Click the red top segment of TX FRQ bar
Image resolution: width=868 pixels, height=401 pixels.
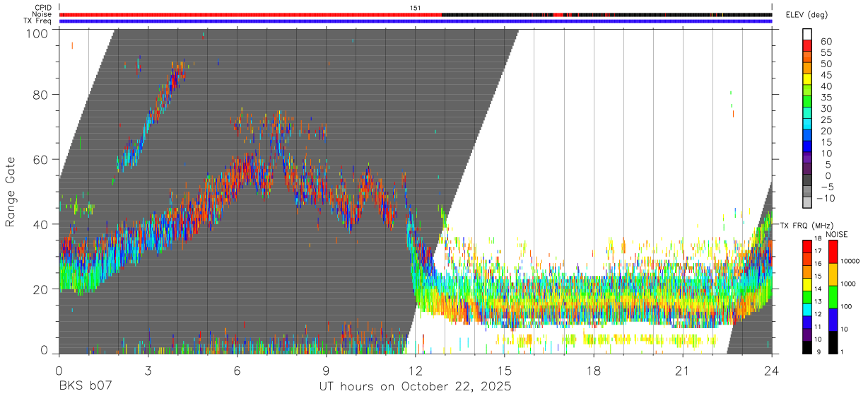coord(807,247)
